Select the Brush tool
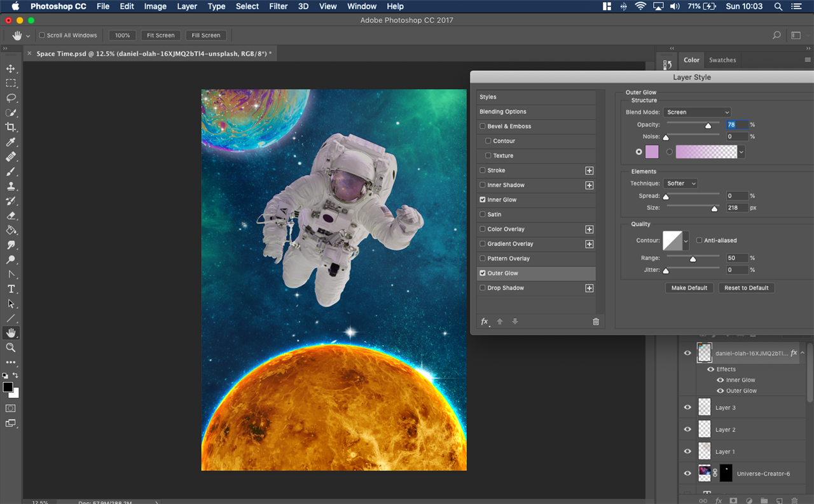This screenshot has height=504, width=814. pyautogui.click(x=11, y=172)
